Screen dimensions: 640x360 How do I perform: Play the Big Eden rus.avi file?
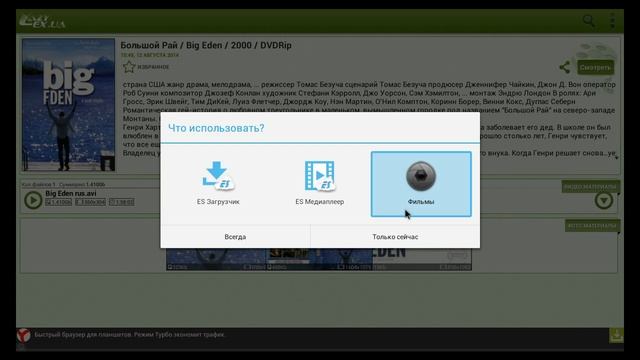pos(33,200)
